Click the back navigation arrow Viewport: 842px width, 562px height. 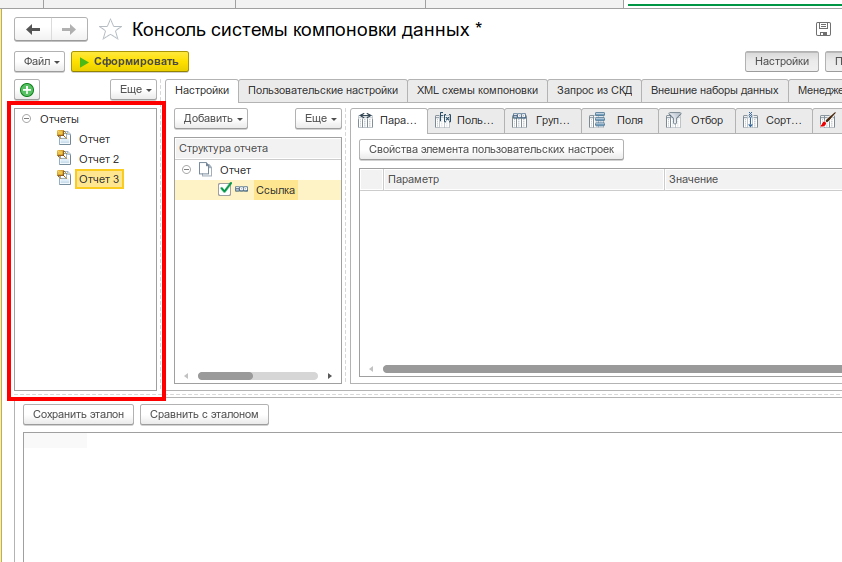(x=33, y=30)
